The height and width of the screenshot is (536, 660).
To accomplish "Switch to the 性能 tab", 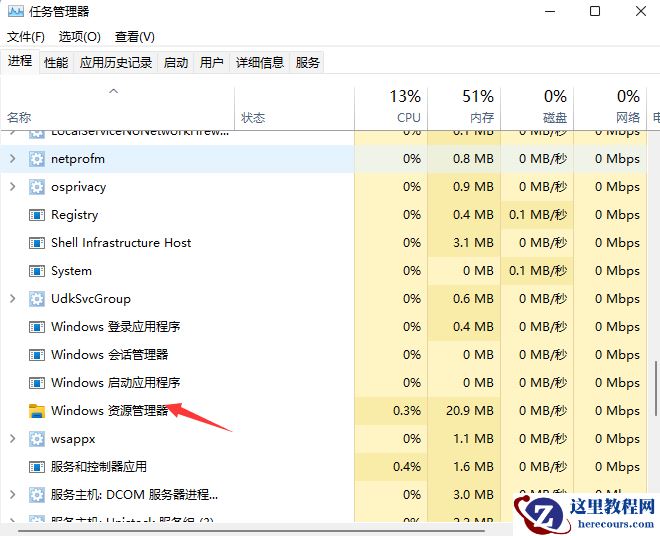I will click(56, 63).
